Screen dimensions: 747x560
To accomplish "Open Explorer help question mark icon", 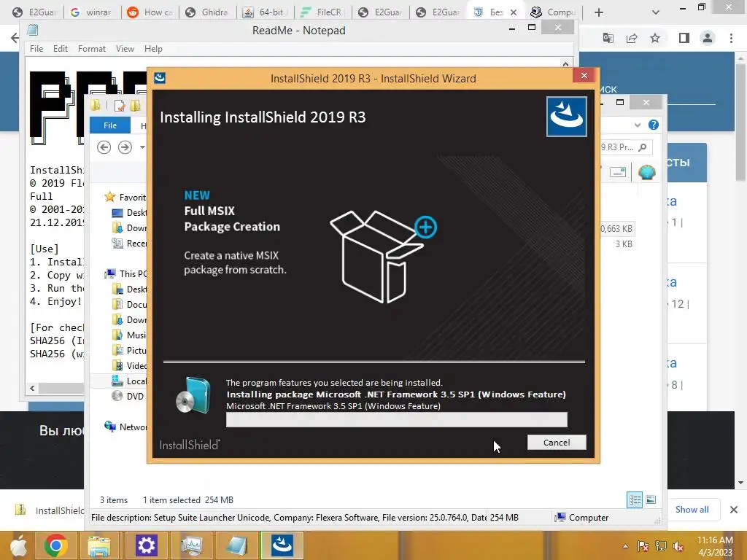I will coord(654,125).
